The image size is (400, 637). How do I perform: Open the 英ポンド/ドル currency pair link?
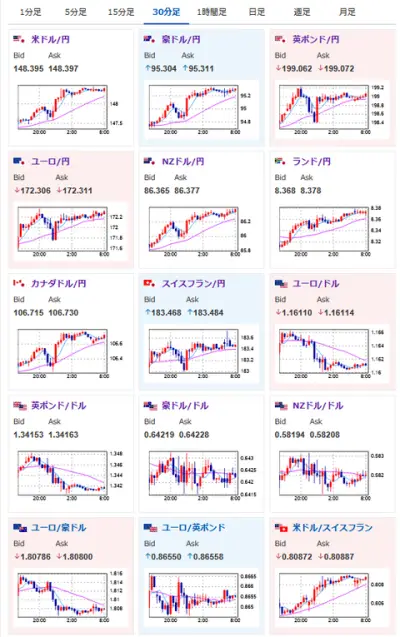[x=59, y=405]
